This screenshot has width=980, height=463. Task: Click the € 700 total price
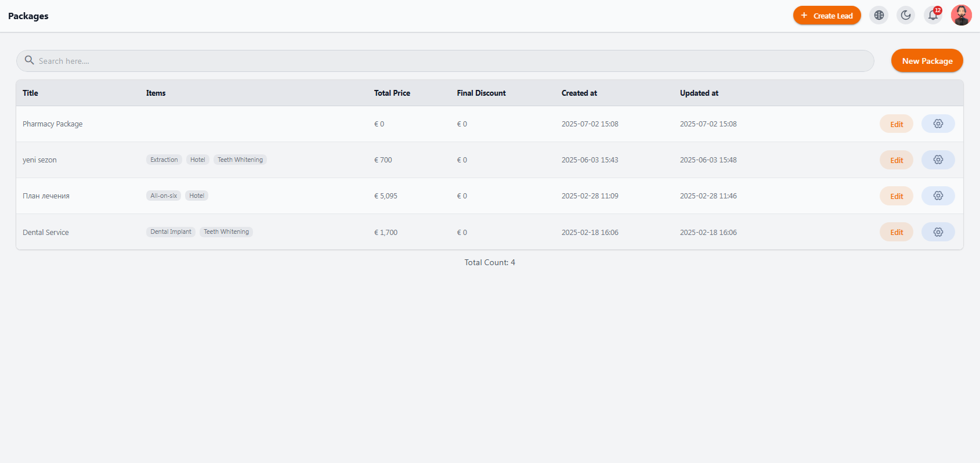pyautogui.click(x=383, y=160)
